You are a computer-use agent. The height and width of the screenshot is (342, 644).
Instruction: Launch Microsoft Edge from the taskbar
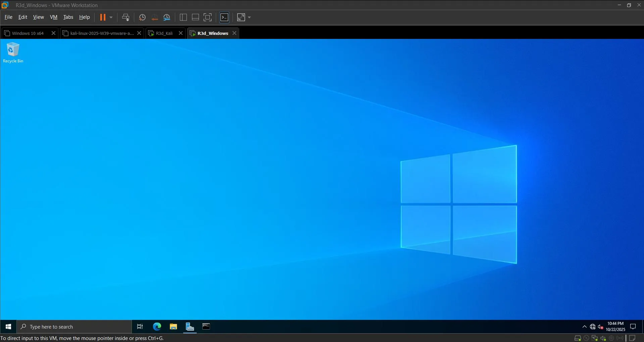[157, 327]
